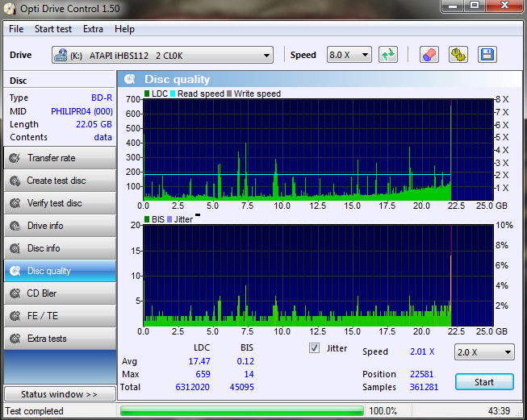The height and width of the screenshot is (420, 527).
Task: Click the Speed value 2.01 X
Action: [422, 351]
